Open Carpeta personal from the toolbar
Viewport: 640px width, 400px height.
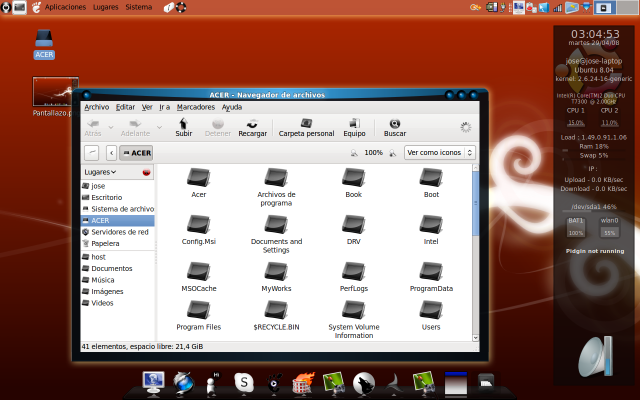[306, 127]
